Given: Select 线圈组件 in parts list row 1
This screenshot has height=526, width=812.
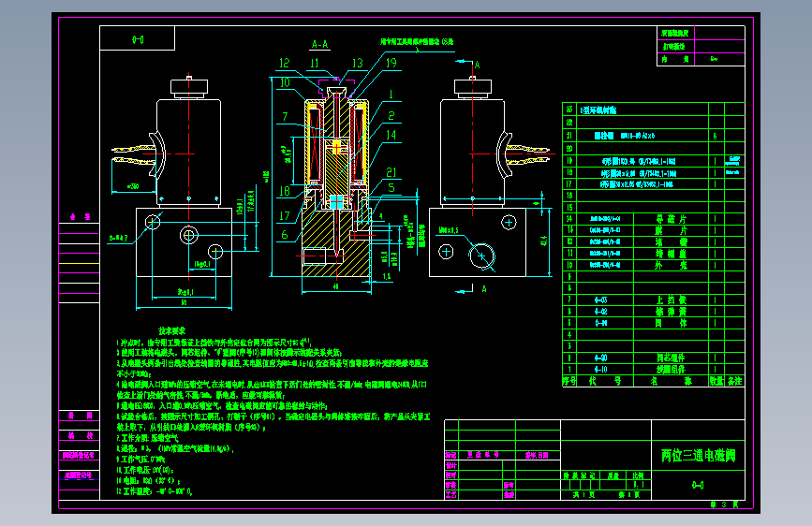Looking at the screenshot, I should pos(672,369).
